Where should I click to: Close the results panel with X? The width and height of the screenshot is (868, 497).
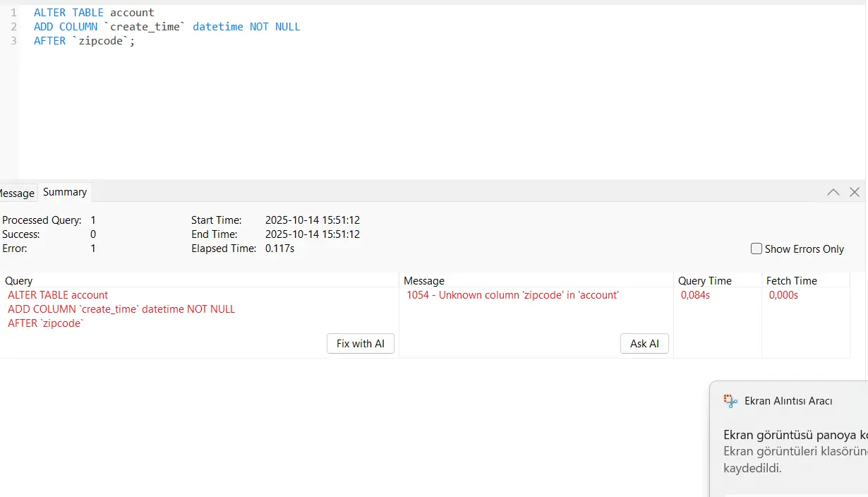pyautogui.click(x=855, y=192)
